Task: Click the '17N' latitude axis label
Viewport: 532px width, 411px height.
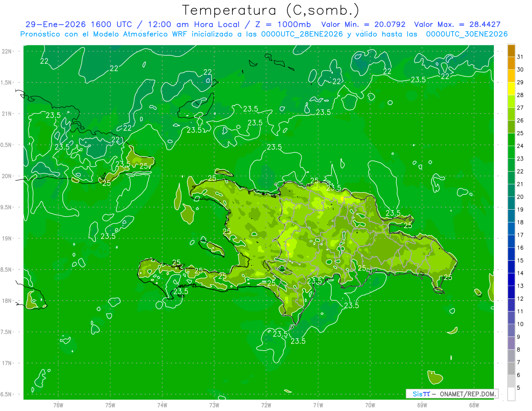Action: click(x=8, y=363)
